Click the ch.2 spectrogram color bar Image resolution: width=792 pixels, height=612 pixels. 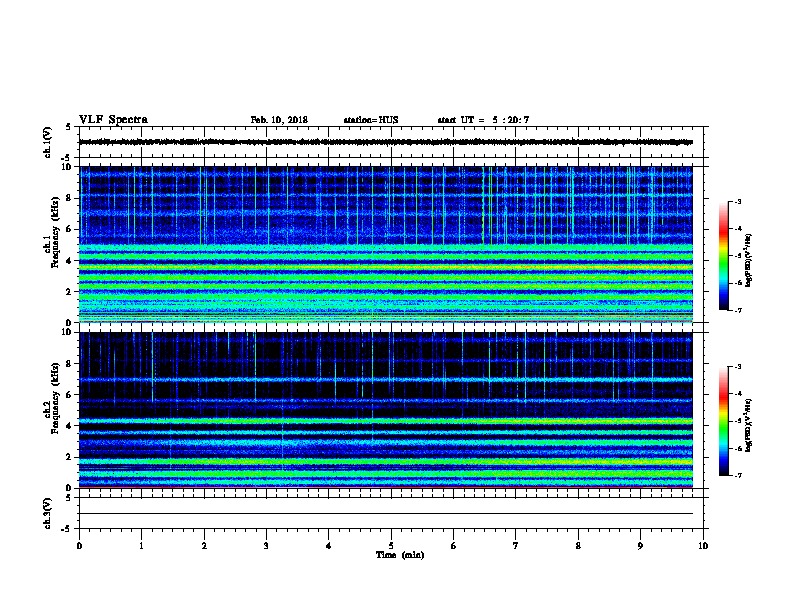[724, 421]
